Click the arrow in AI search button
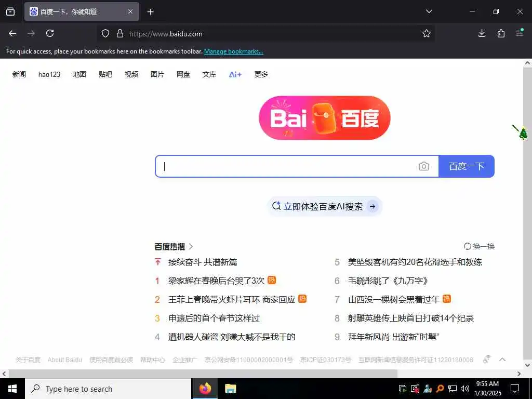Screen dimensions: 532x399 point(373,206)
